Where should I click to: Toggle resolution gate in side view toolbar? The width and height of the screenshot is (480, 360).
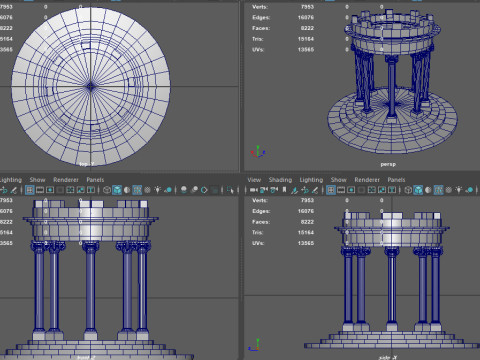click(x=351, y=190)
